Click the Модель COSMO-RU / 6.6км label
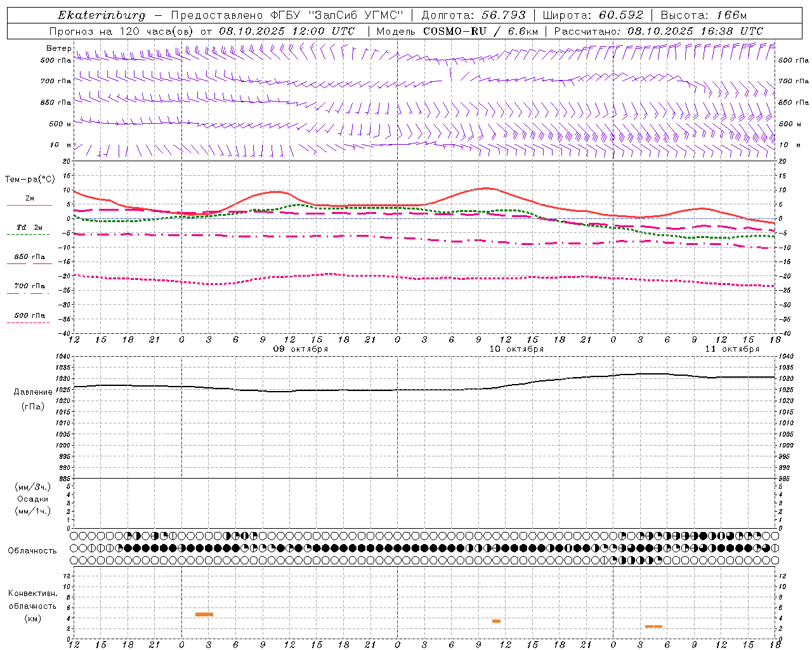 [457, 31]
